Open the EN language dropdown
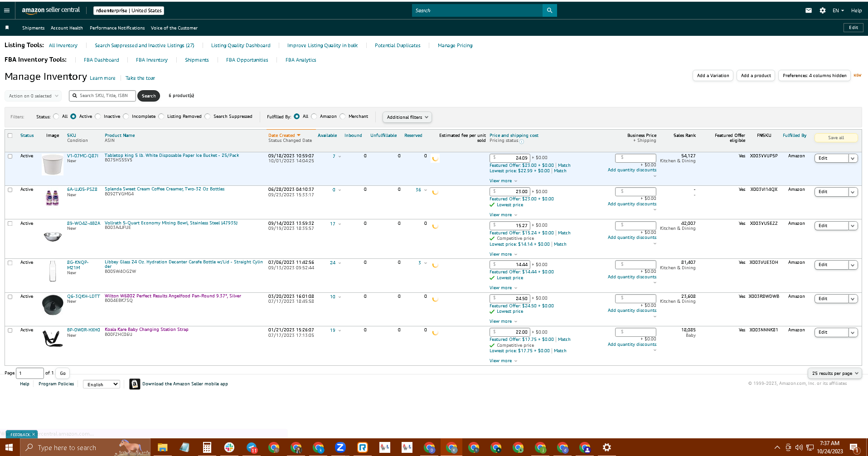 [x=838, y=10]
